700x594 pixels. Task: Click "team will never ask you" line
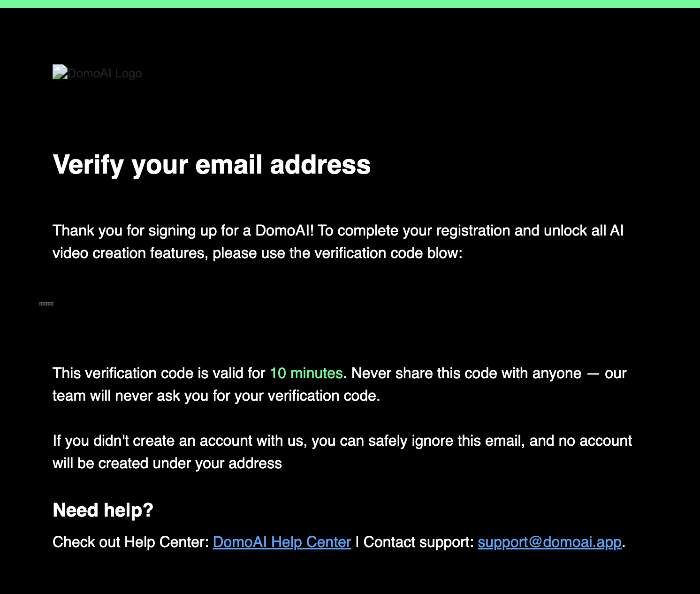tap(216, 396)
